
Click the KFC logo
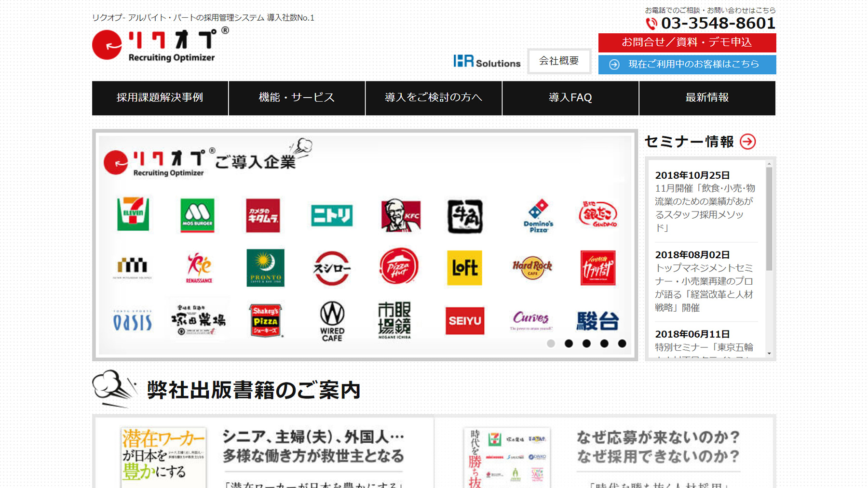point(401,215)
